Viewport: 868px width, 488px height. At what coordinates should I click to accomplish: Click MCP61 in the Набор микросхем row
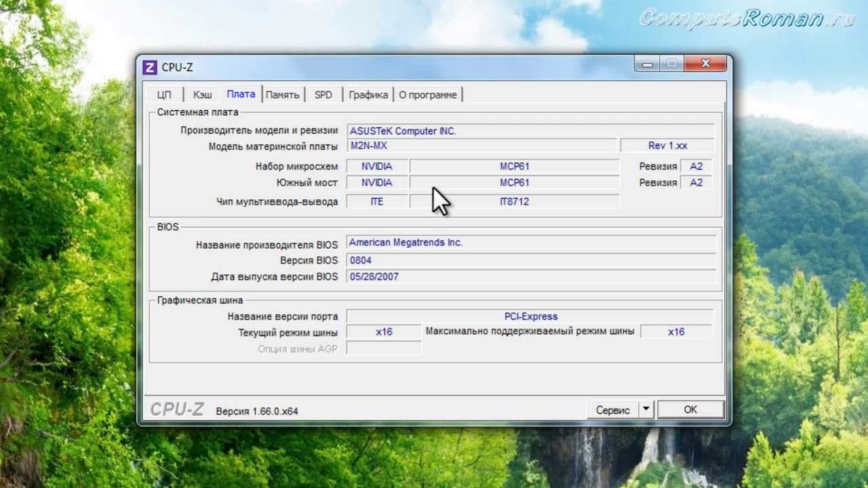(x=515, y=166)
